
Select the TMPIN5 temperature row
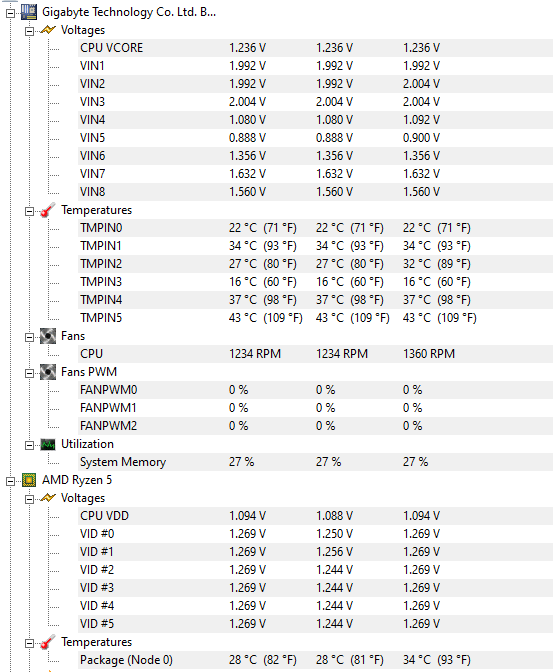[x=316, y=318]
